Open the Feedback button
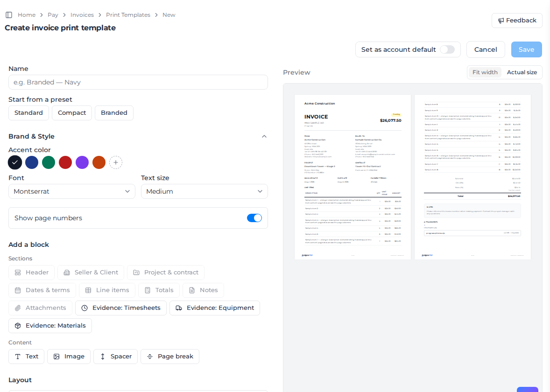 [x=517, y=21]
